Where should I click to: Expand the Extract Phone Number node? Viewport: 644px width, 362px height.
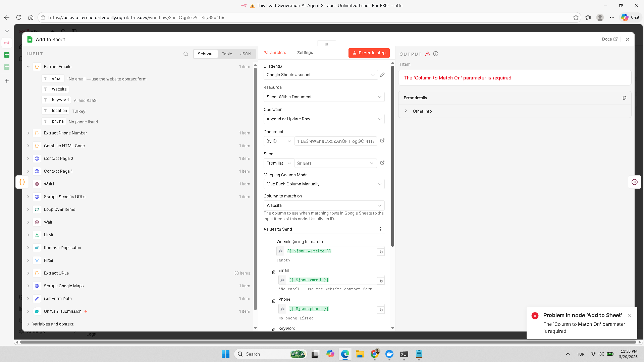click(28, 133)
